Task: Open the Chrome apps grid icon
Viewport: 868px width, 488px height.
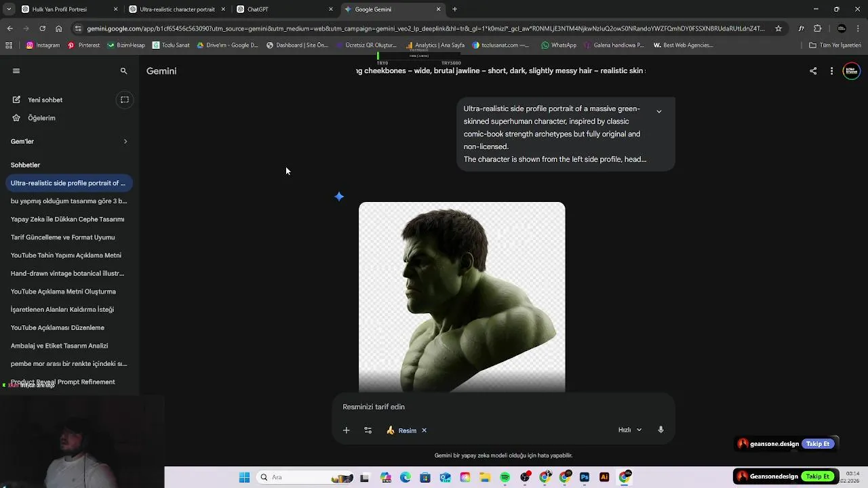Action: tap(9, 45)
